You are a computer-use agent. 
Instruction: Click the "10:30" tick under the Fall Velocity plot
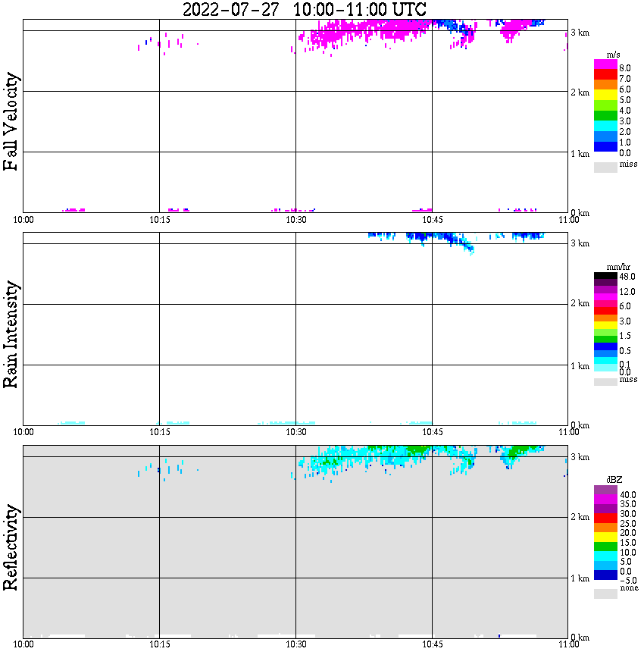pos(296,220)
